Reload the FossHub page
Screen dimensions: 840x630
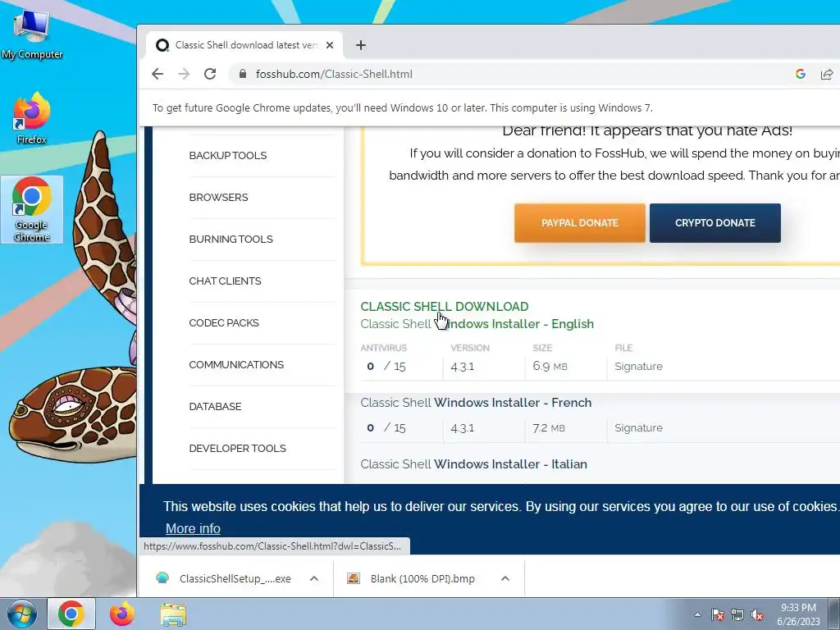(210, 74)
